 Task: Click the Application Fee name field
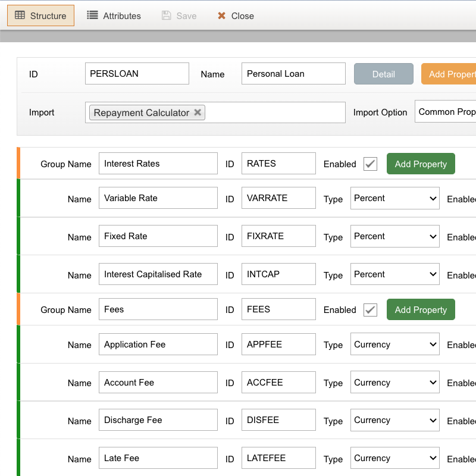pyautogui.click(x=158, y=345)
